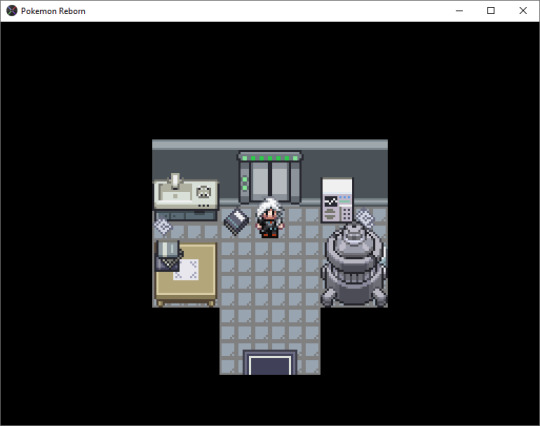Click the Pokemon Reborn title text
This screenshot has width=540, height=426.
(x=53, y=11)
